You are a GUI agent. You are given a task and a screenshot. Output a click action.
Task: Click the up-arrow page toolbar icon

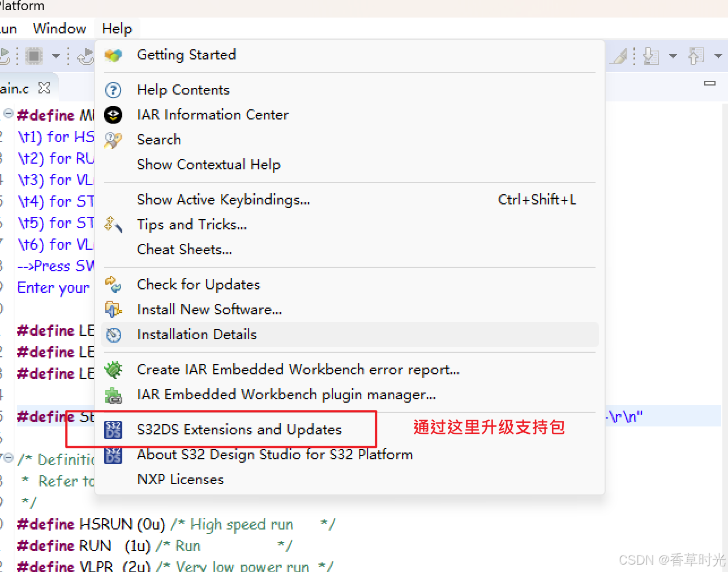(x=696, y=56)
